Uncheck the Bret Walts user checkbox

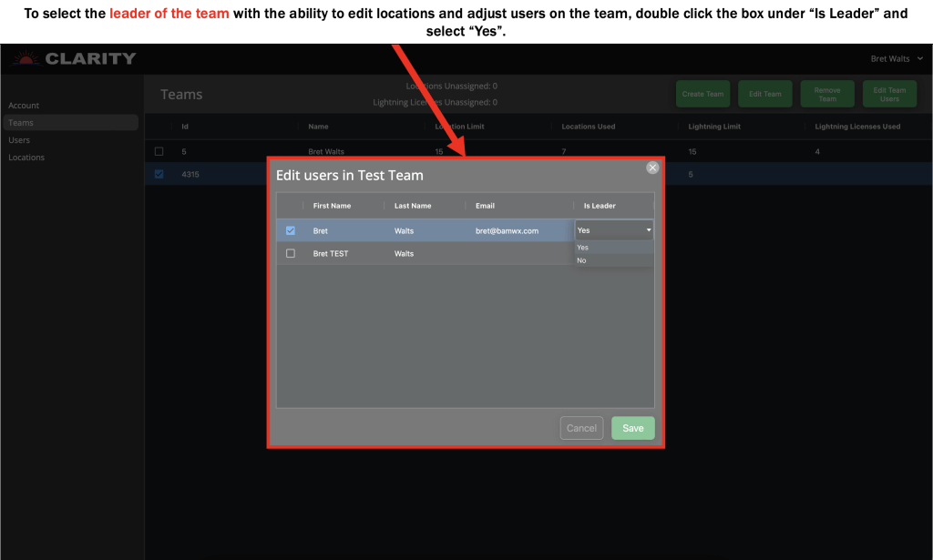click(x=291, y=230)
